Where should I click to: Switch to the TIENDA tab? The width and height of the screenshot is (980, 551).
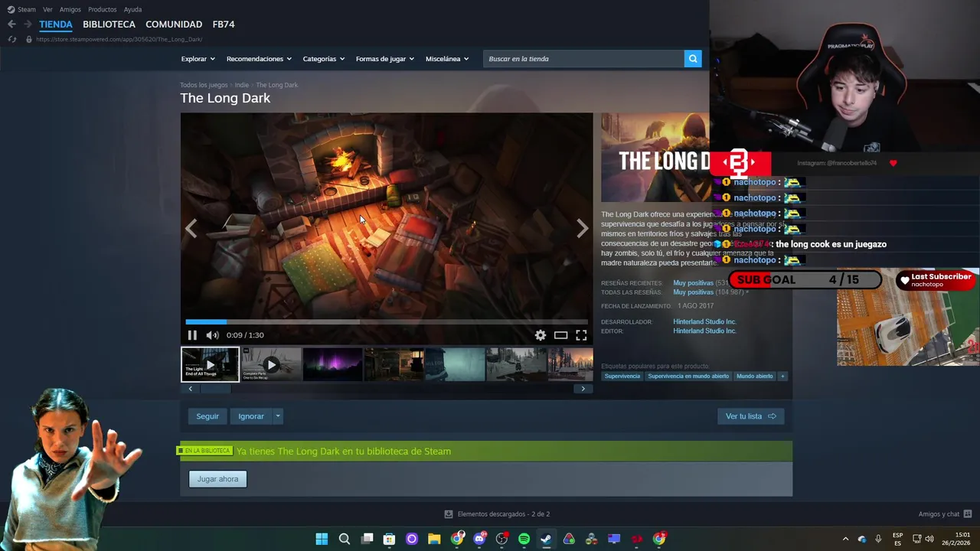[56, 24]
